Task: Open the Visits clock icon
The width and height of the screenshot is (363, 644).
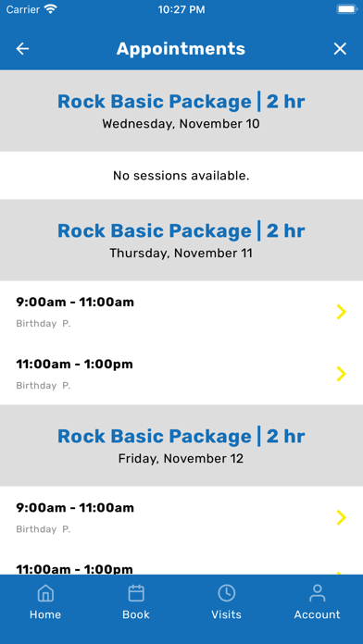Action: click(227, 593)
